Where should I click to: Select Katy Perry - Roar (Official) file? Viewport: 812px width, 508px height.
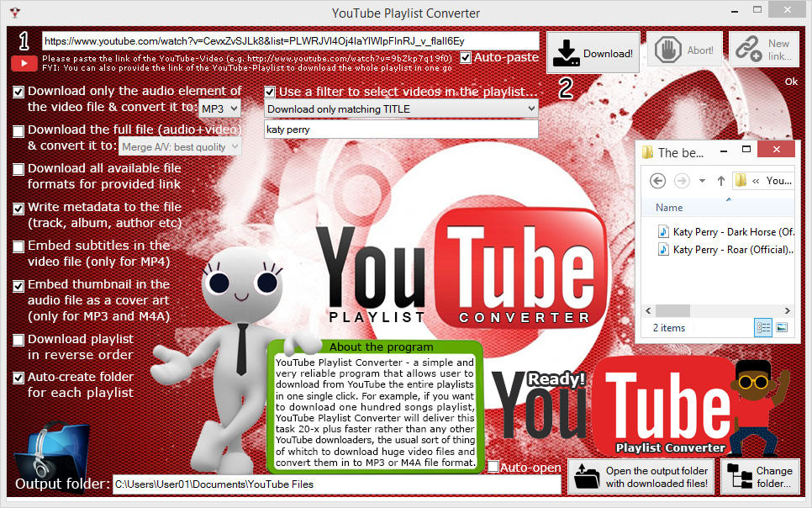[733, 249]
